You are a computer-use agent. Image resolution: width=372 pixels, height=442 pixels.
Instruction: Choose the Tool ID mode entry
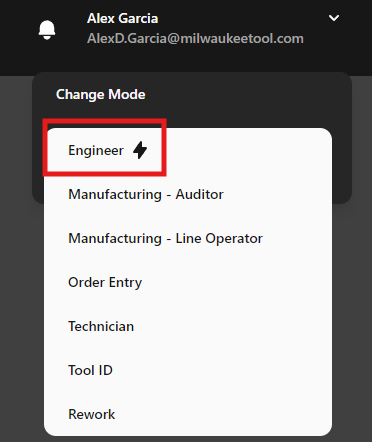[x=188, y=370]
